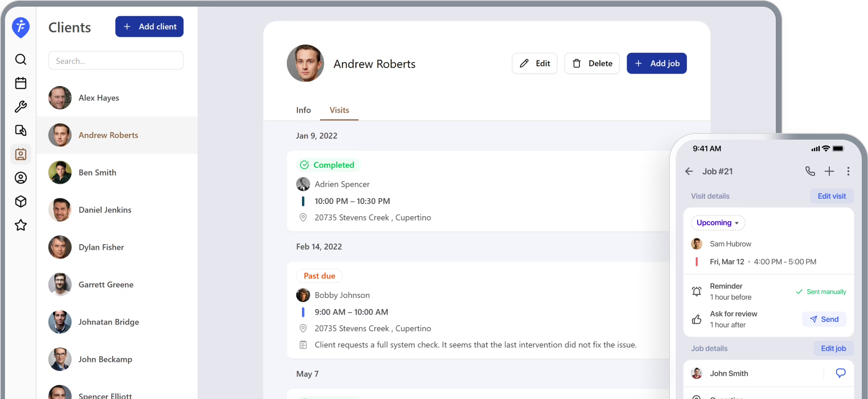Select the wrench services icon

tap(21, 107)
